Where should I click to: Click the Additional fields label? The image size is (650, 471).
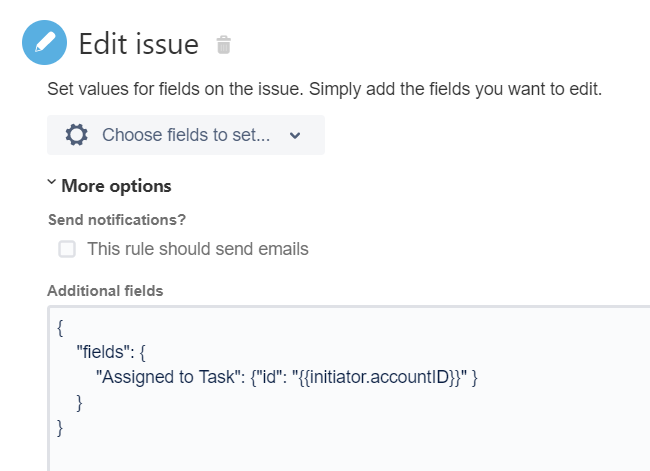click(x=105, y=291)
